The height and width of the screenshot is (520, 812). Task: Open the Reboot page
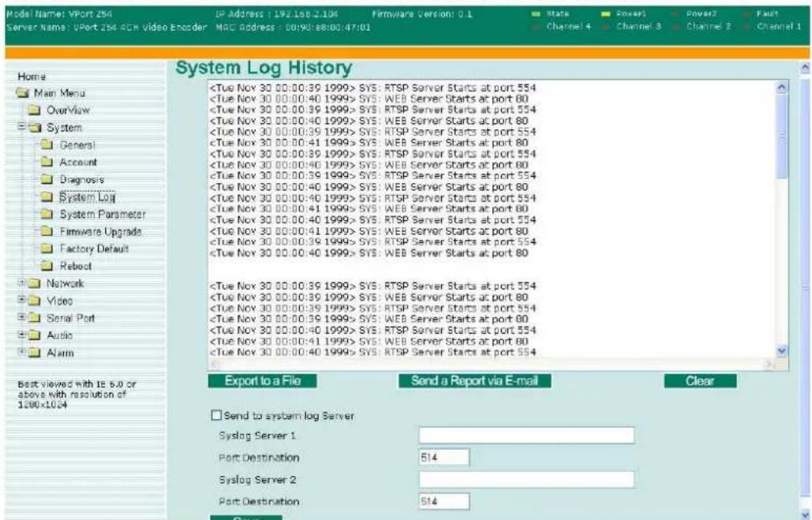coord(76,266)
